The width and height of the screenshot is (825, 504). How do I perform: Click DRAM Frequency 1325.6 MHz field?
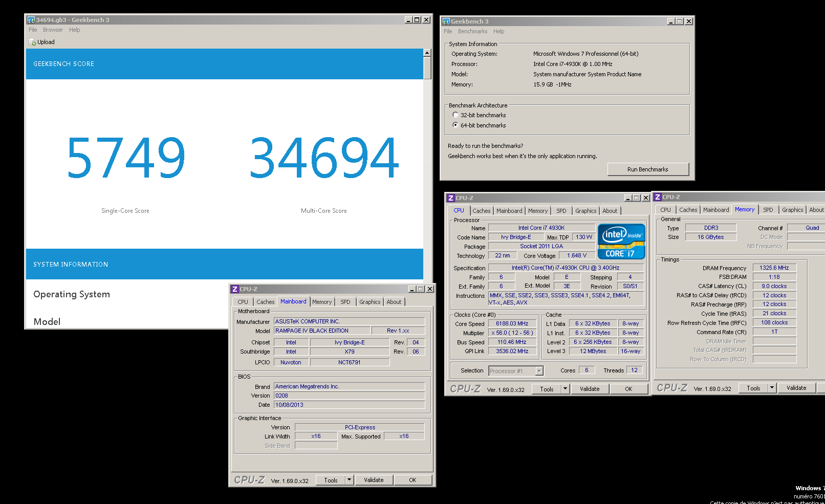774,268
